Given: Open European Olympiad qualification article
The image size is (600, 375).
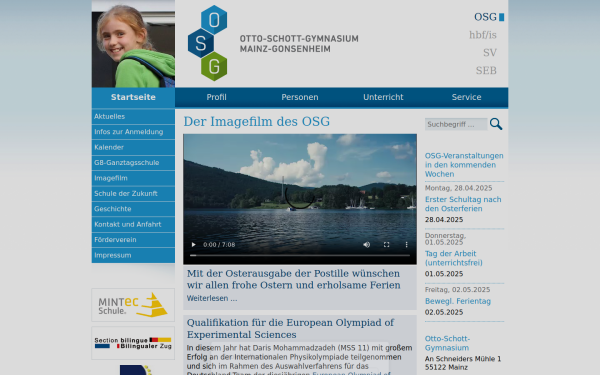Looking at the screenshot, I should pyautogui.click(x=290, y=328).
